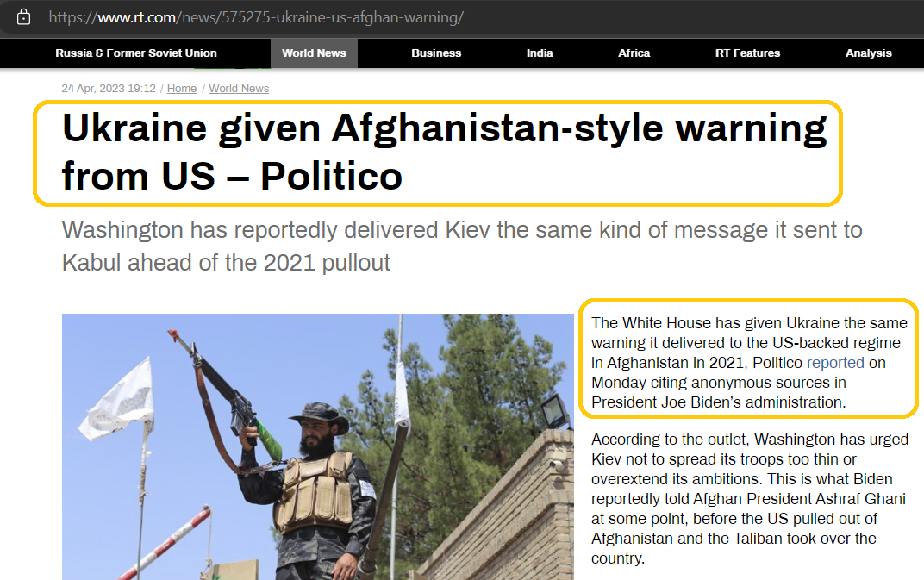924x580 pixels.
Task: Click the 'reported' Politico hyperlink
Action: [x=835, y=363]
